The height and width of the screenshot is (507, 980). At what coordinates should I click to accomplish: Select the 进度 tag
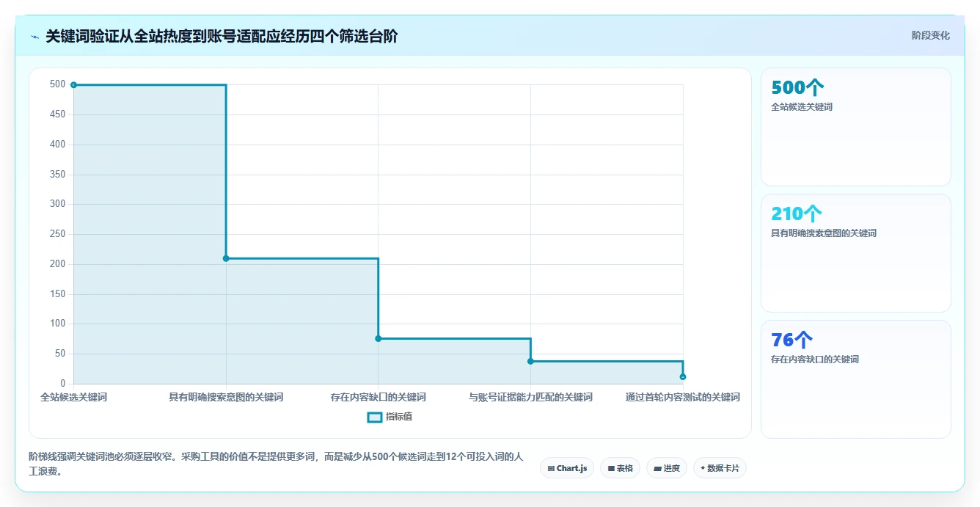[x=666, y=468]
